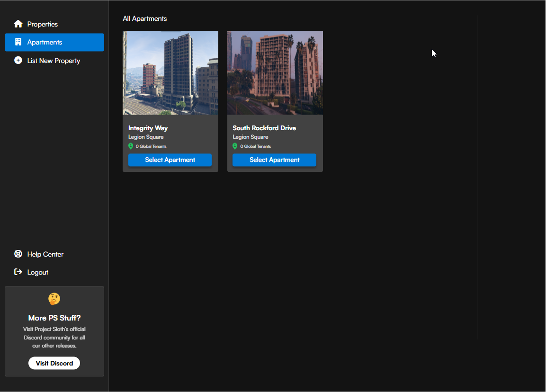Click the thinking face emoji
Image resolution: width=546 pixels, height=392 pixels.
tap(54, 299)
